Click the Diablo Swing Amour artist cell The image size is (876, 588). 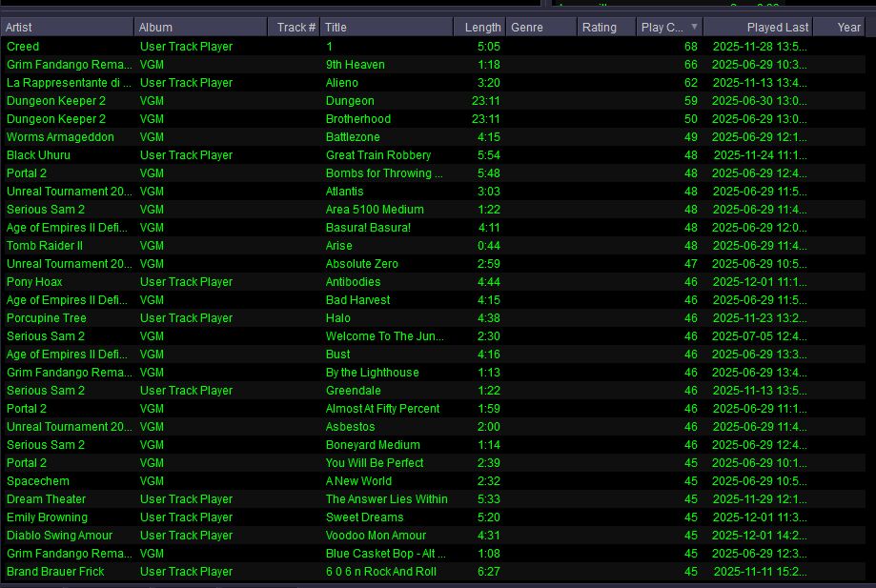[x=59, y=536]
